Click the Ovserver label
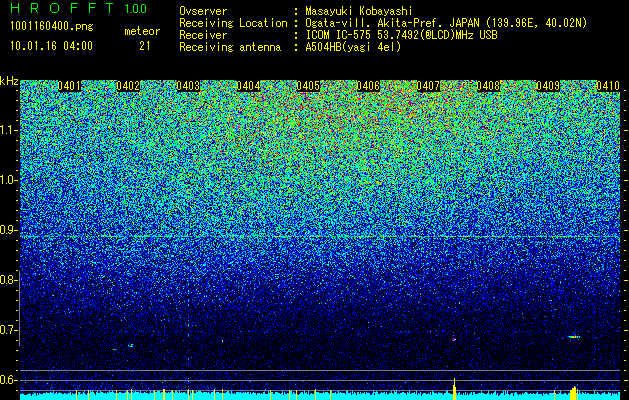This screenshot has width=629, height=400. [203, 11]
